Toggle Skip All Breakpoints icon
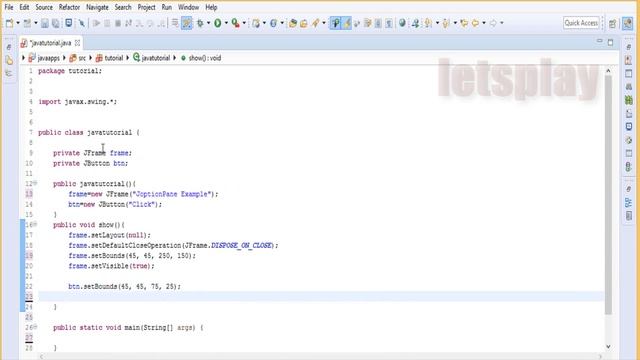640x360 pixels. coord(82,23)
